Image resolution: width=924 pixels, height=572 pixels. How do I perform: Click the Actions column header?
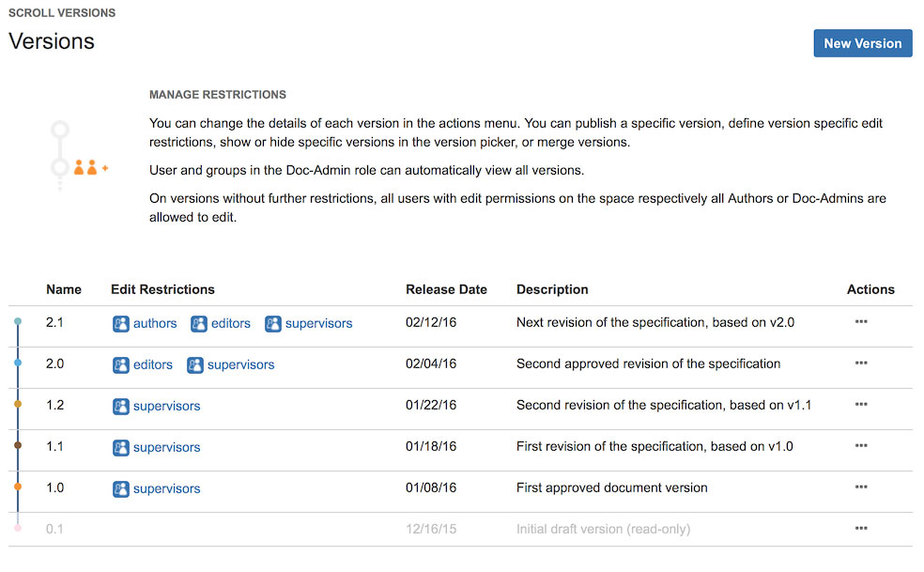[870, 289]
